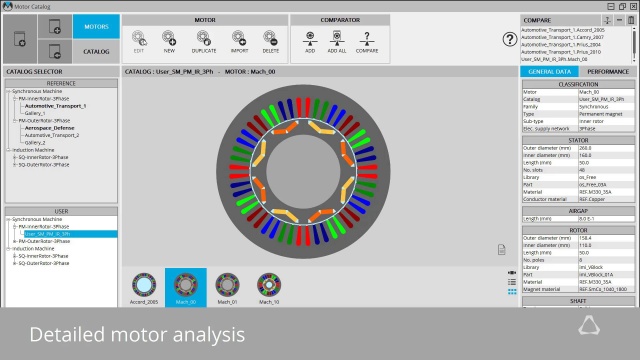Click ADD ALL in Comparator
The width and height of the screenshot is (640, 360).
tap(337, 42)
